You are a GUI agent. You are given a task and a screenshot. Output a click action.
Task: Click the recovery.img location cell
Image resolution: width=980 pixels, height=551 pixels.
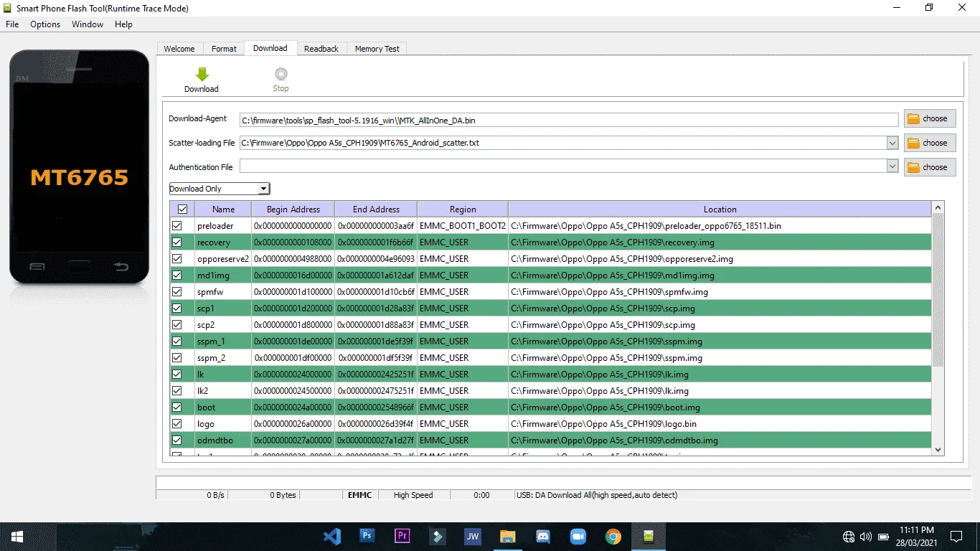pos(720,242)
